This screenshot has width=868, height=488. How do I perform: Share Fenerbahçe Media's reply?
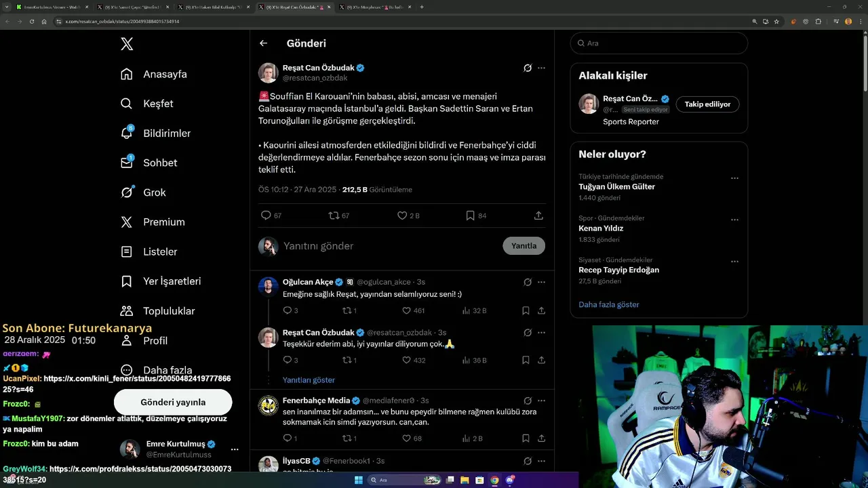pyautogui.click(x=541, y=439)
